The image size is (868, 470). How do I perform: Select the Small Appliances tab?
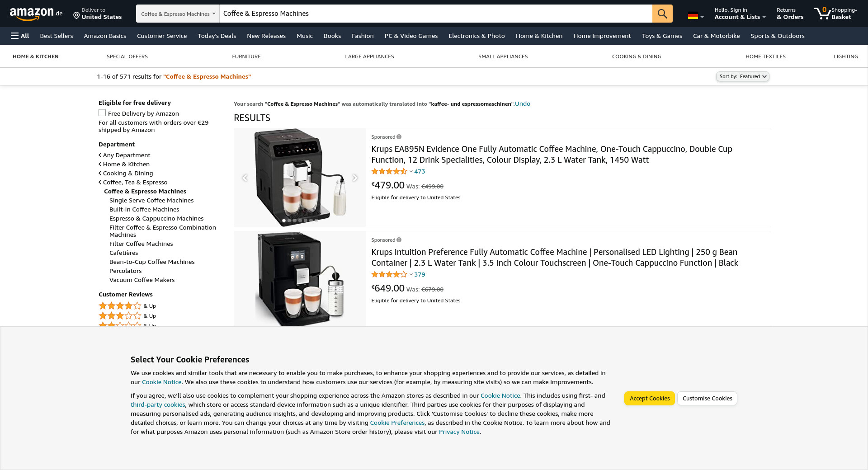(503, 56)
